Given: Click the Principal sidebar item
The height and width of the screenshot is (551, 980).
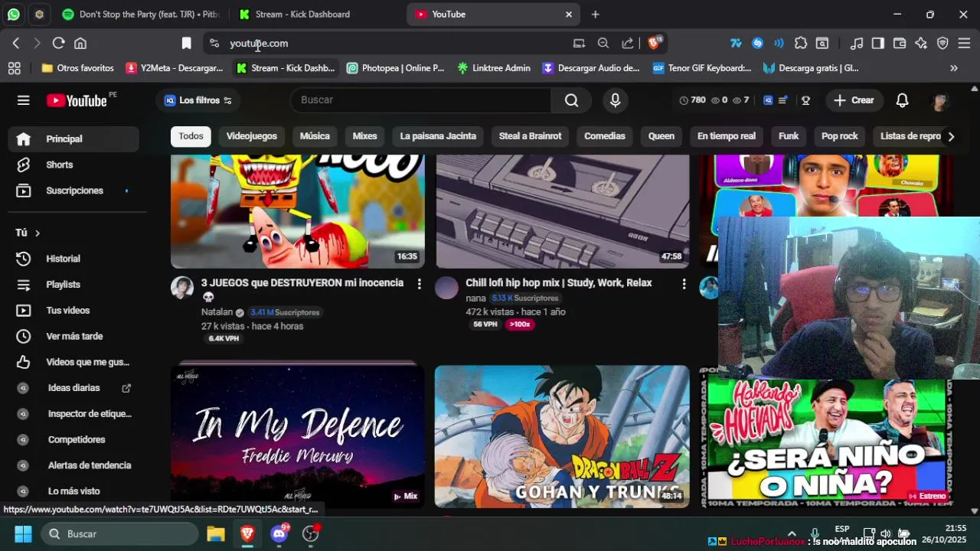Looking at the screenshot, I should [x=73, y=139].
